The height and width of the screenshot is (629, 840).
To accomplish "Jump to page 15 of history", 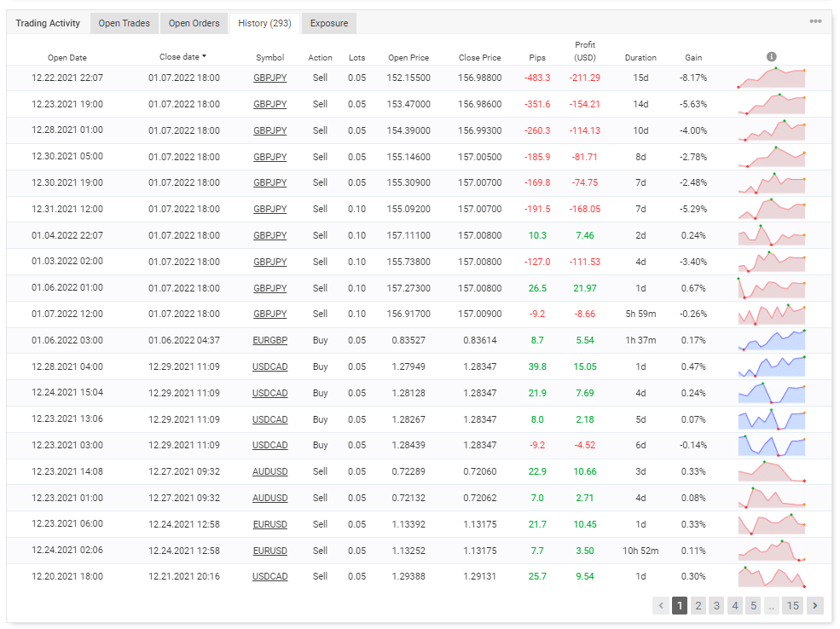I will click(x=792, y=605).
